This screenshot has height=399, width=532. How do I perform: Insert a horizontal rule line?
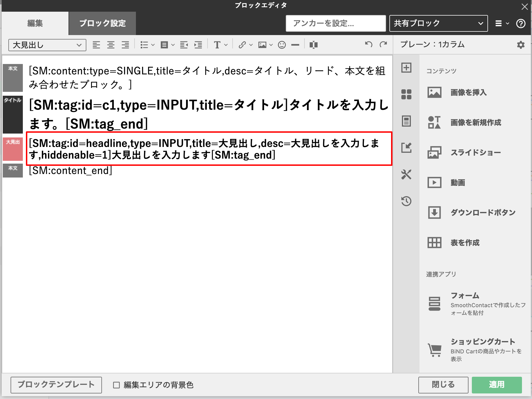[295, 45]
